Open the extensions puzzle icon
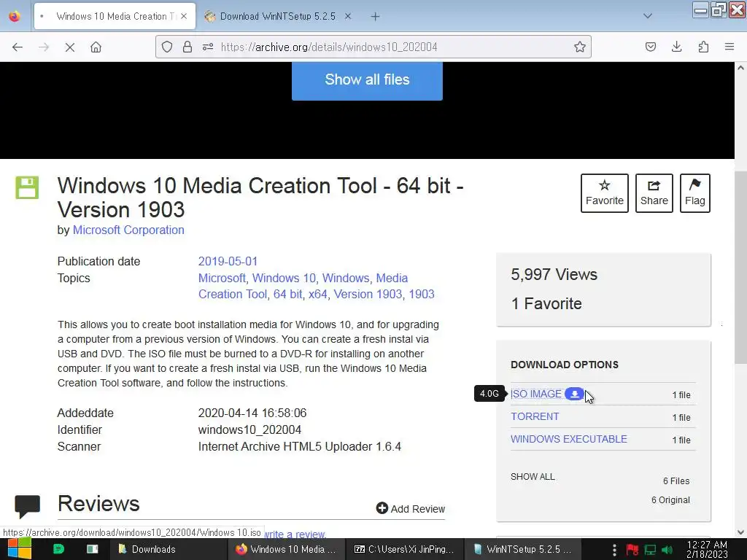 (703, 47)
